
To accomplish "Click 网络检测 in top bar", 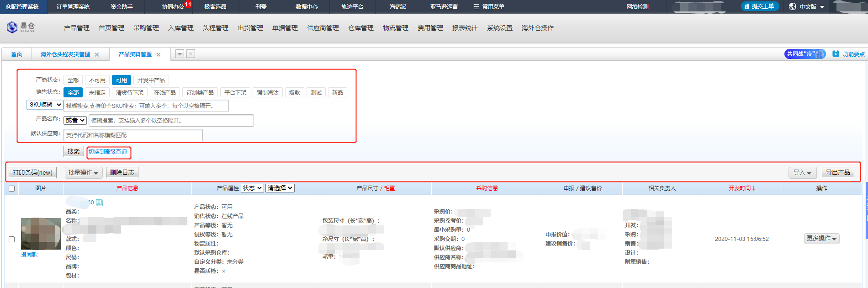I will [x=637, y=7].
